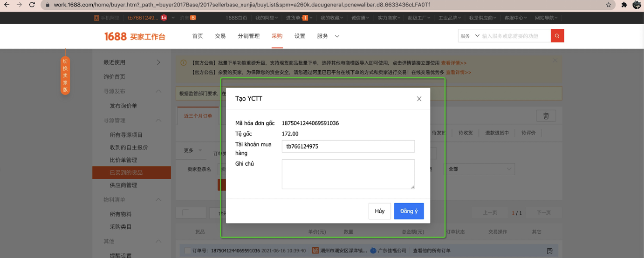Dismiss the yellow announcement banner
This screenshot has height=258, width=644.
(555, 61)
